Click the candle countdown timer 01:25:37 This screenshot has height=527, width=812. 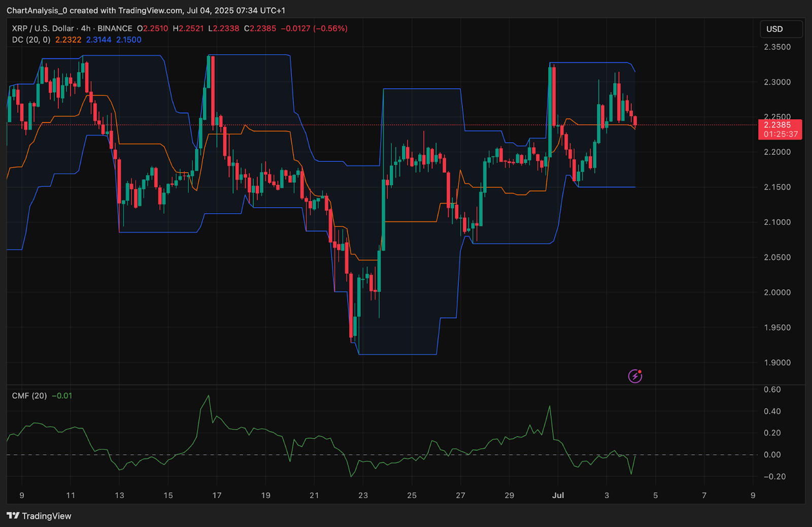coord(781,135)
